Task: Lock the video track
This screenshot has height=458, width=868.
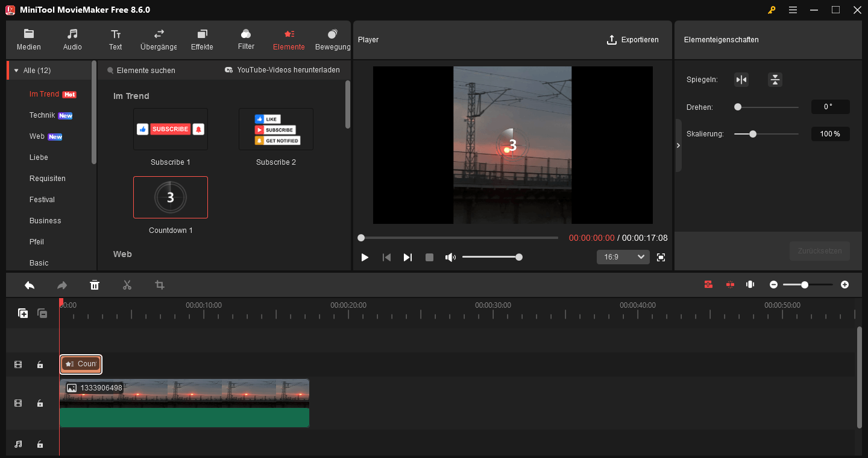Action: coord(40,403)
